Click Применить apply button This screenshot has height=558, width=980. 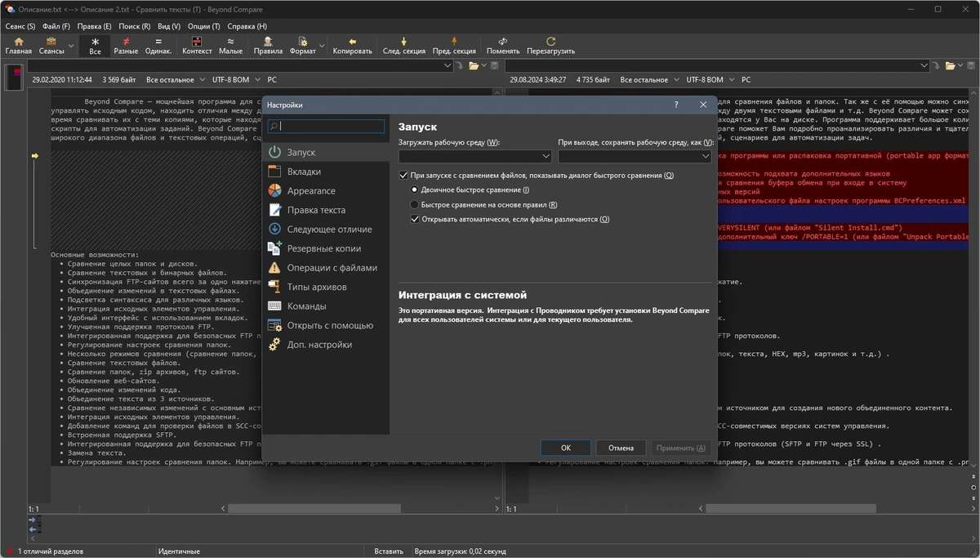pos(681,448)
